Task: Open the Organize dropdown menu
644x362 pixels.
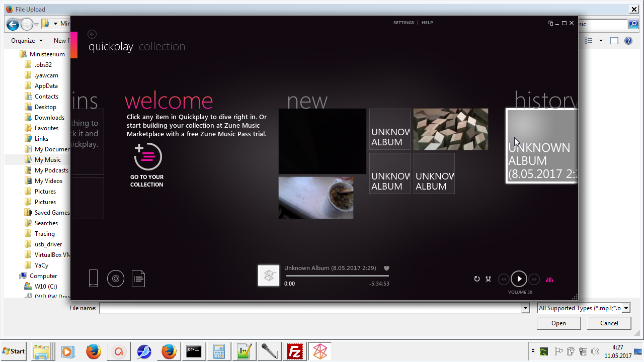Action: pos(27,41)
